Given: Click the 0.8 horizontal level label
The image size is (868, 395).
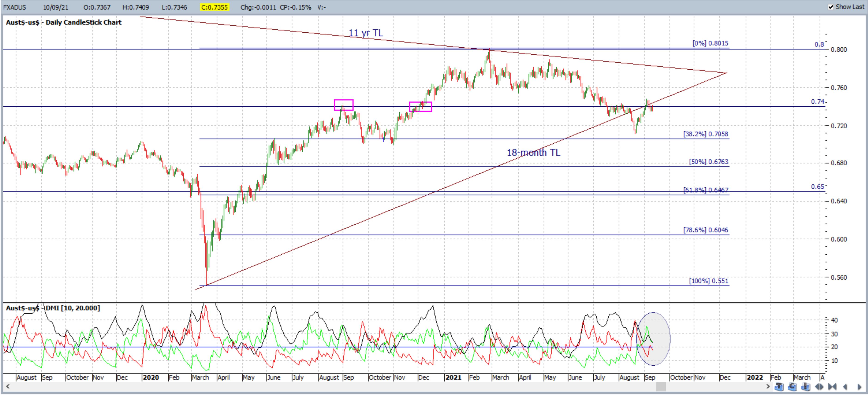Looking at the screenshot, I should (x=819, y=44).
